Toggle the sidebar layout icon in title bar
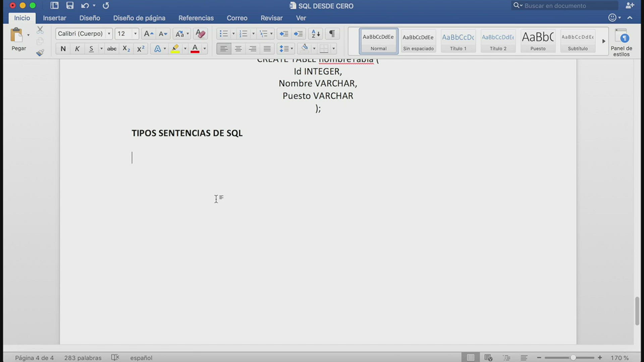This screenshot has width=644, height=362. [54, 5]
